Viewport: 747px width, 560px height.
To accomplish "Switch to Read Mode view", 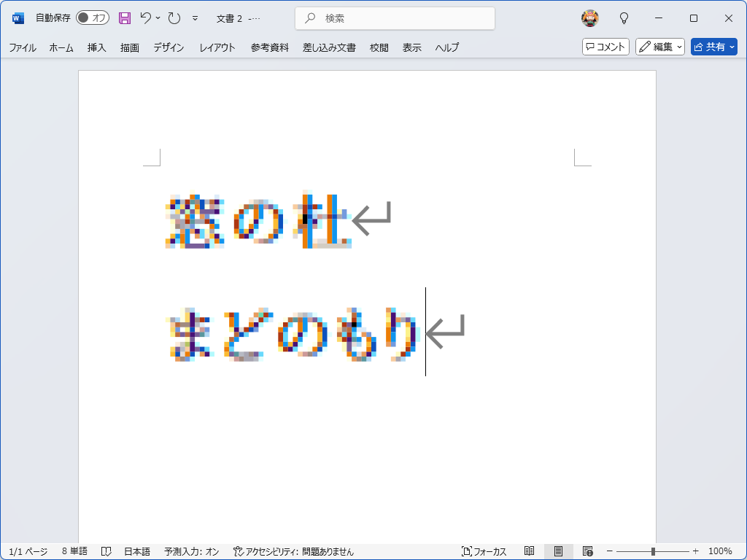I will [530, 552].
